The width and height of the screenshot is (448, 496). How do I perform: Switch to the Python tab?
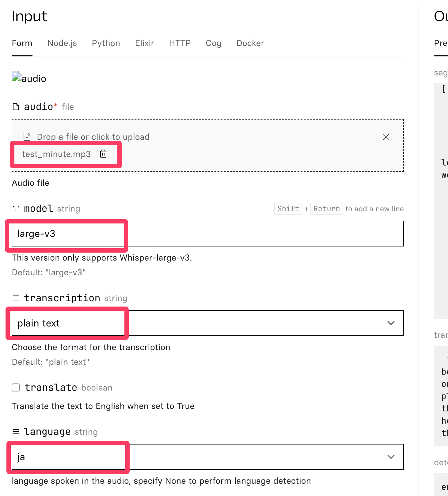pyautogui.click(x=106, y=43)
